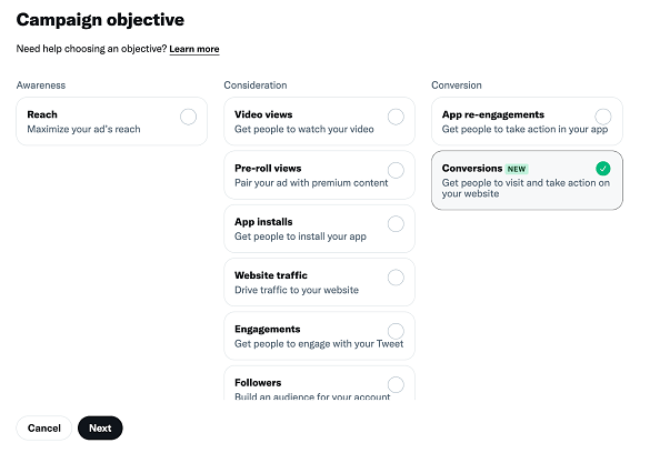Select the App re-engagements radio button
The width and height of the screenshot is (650, 453).
click(x=603, y=116)
